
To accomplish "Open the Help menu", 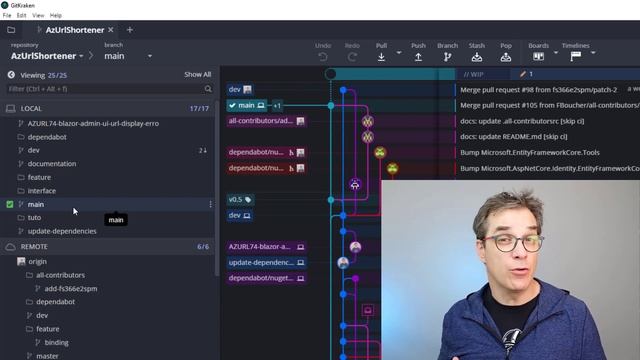I will click(x=56, y=15).
